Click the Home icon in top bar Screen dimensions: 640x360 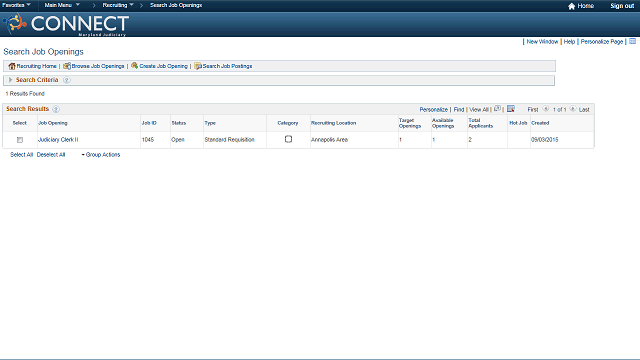[571, 6]
